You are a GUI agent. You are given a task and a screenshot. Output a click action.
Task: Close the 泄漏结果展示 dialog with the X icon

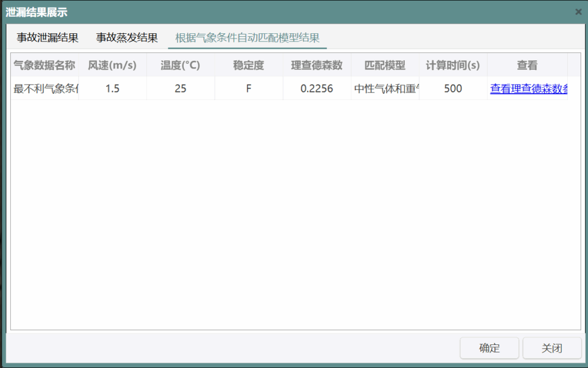(578, 11)
